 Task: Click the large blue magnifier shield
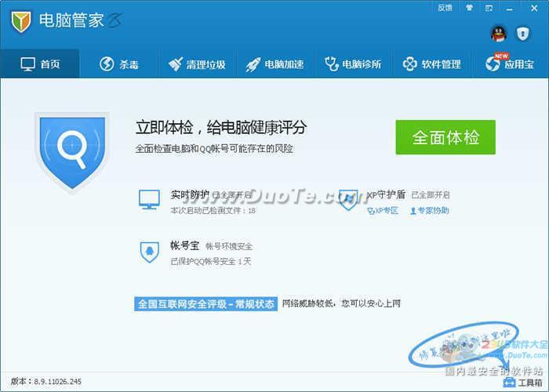72,151
